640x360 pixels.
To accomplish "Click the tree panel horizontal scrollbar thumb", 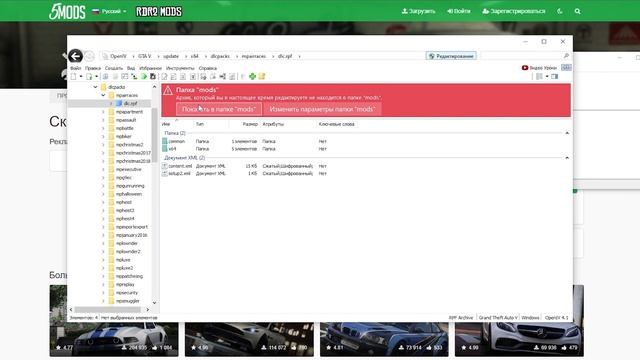I will click(109, 310).
